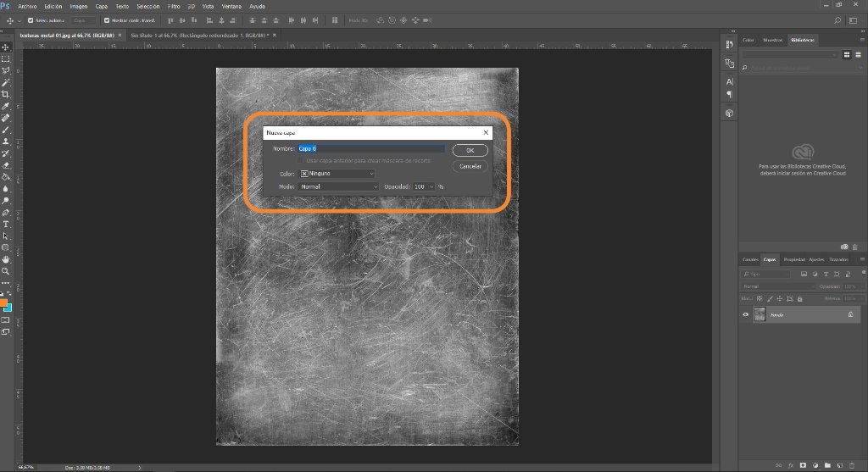Click the search magnifier in options bar
Viewport: 868px width, 472px height.
click(837, 20)
